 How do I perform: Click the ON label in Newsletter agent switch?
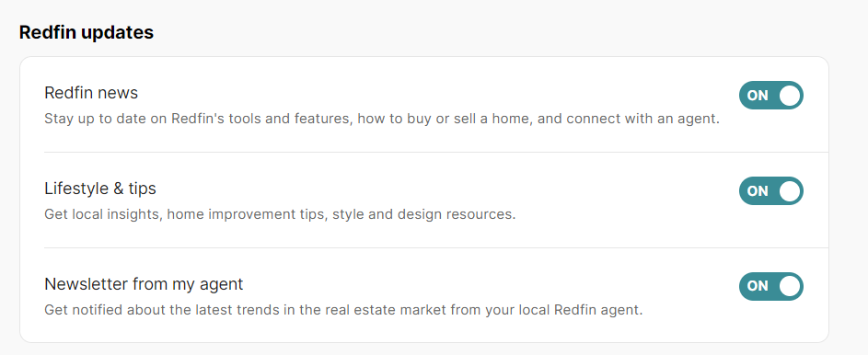point(758,286)
